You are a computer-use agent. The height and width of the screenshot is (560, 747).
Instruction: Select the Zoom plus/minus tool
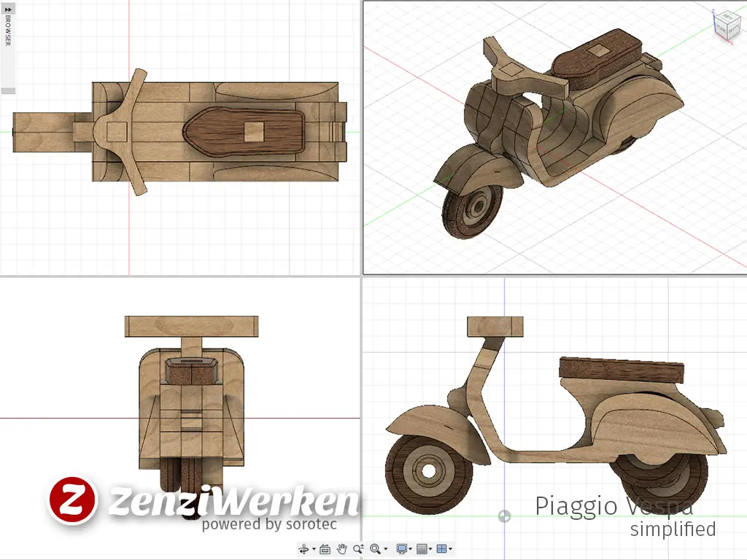tap(359, 549)
